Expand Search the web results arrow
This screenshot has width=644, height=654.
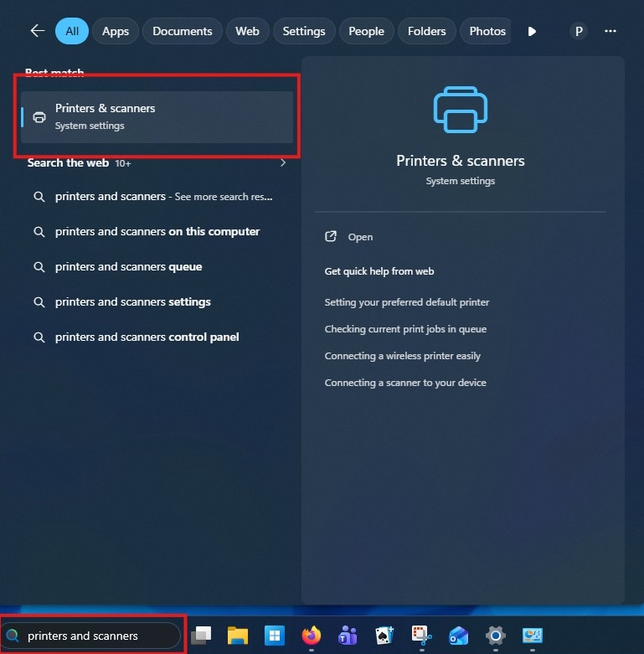[x=282, y=162]
